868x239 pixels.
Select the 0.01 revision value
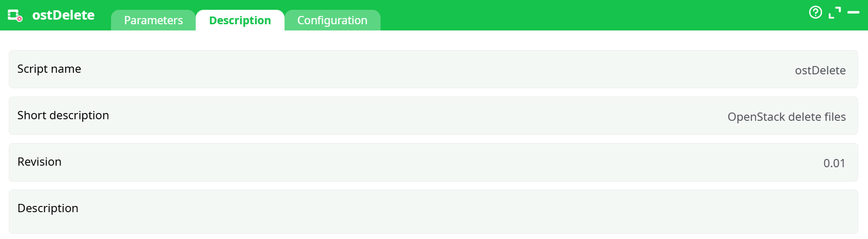point(834,164)
